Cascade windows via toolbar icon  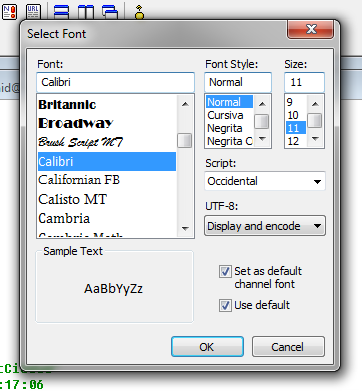pyautogui.click(x=110, y=12)
